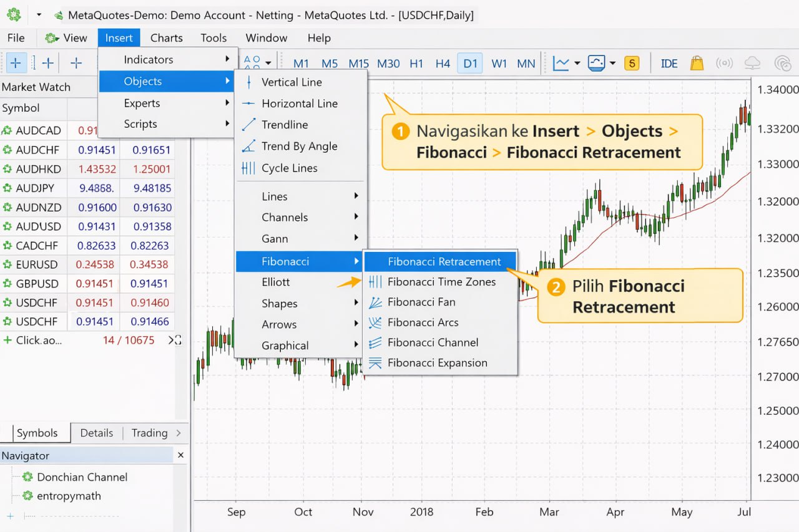Click the signals broadcast icon

724,63
